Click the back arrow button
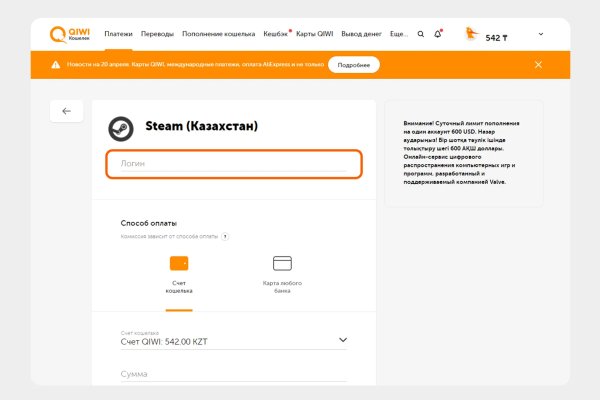This screenshot has width=600, height=400. point(66,111)
